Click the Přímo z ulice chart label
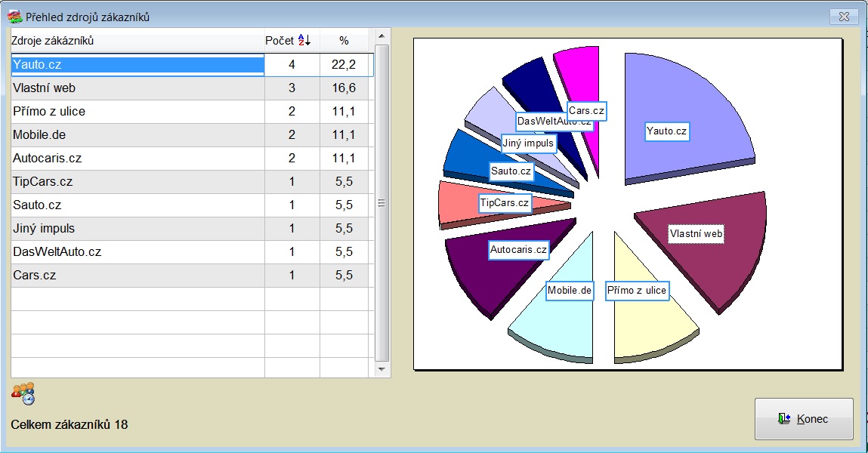The image size is (868, 453). click(x=637, y=291)
